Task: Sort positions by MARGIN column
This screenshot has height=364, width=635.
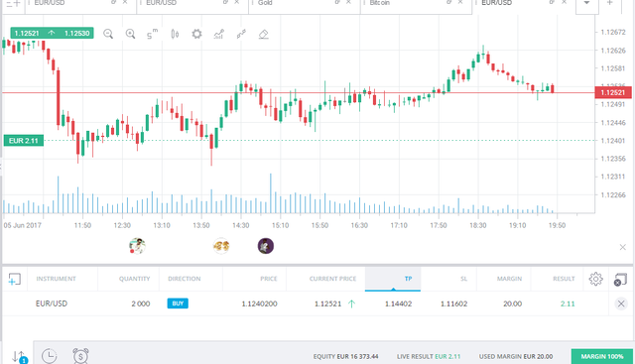Action: click(x=509, y=279)
